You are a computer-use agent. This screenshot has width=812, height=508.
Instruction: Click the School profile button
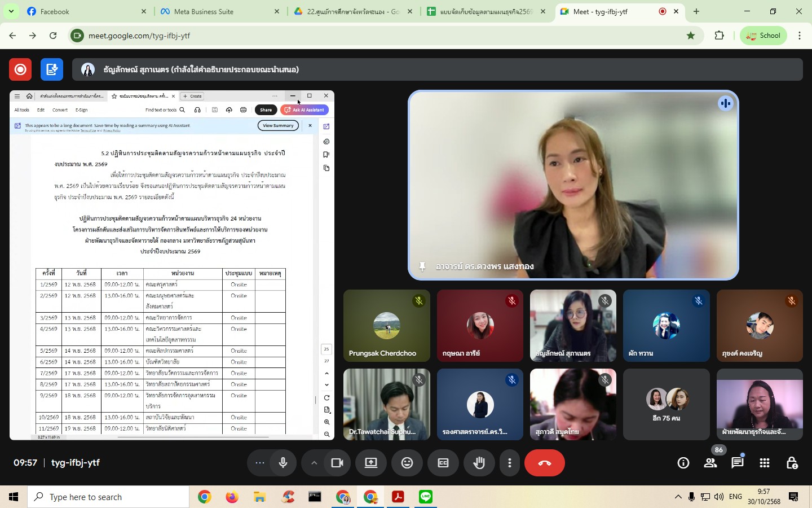tap(763, 36)
